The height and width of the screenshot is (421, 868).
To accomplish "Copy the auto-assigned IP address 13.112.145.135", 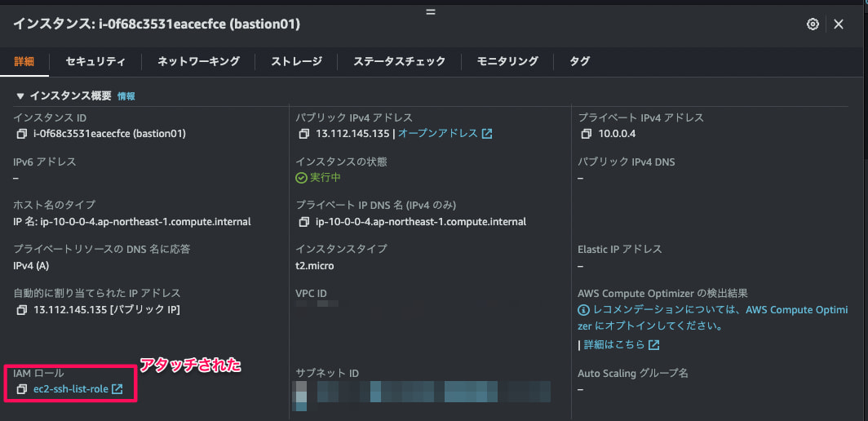I will [x=21, y=310].
